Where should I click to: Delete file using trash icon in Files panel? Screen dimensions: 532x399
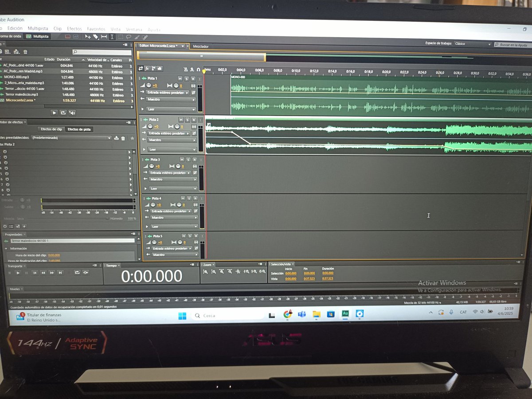25,52
